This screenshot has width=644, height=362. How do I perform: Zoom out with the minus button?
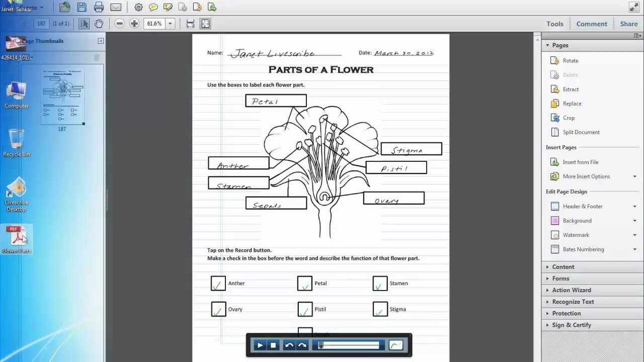[119, 24]
